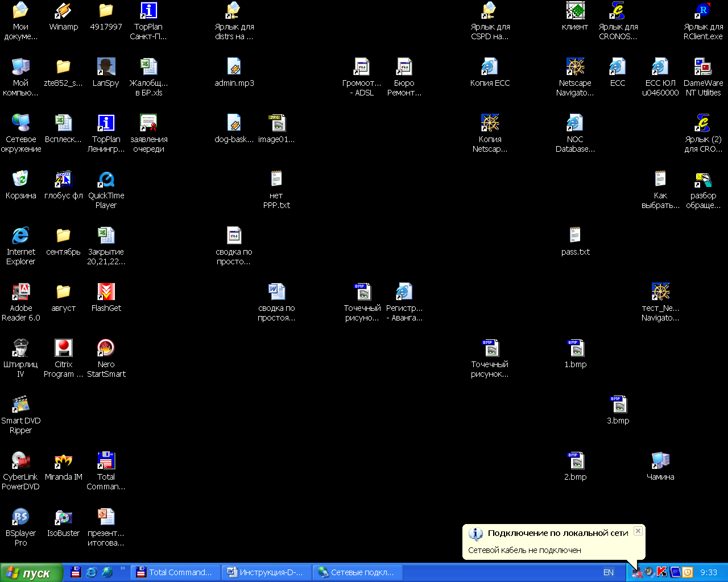Open CyberLink PowerDVD shortcut

click(x=20, y=471)
